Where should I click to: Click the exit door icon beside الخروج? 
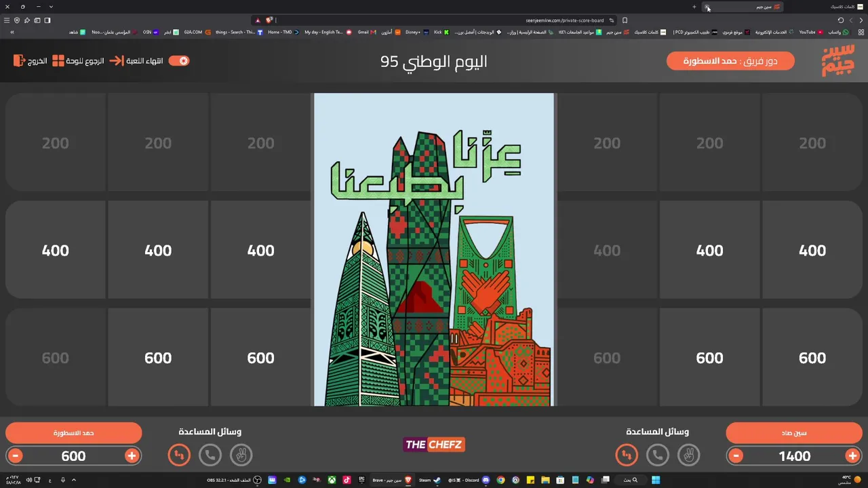pos(19,61)
